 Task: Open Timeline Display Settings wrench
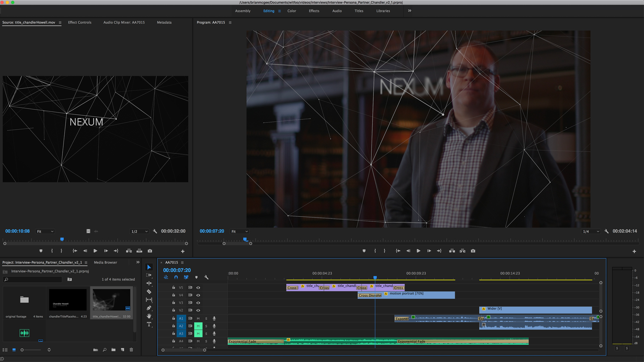pyautogui.click(x=206, y=278)
